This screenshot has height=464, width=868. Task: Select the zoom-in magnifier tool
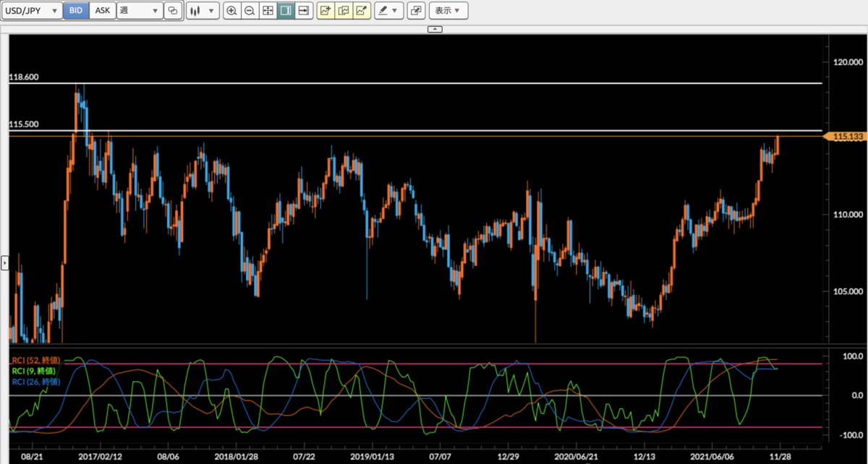(232, 11)
